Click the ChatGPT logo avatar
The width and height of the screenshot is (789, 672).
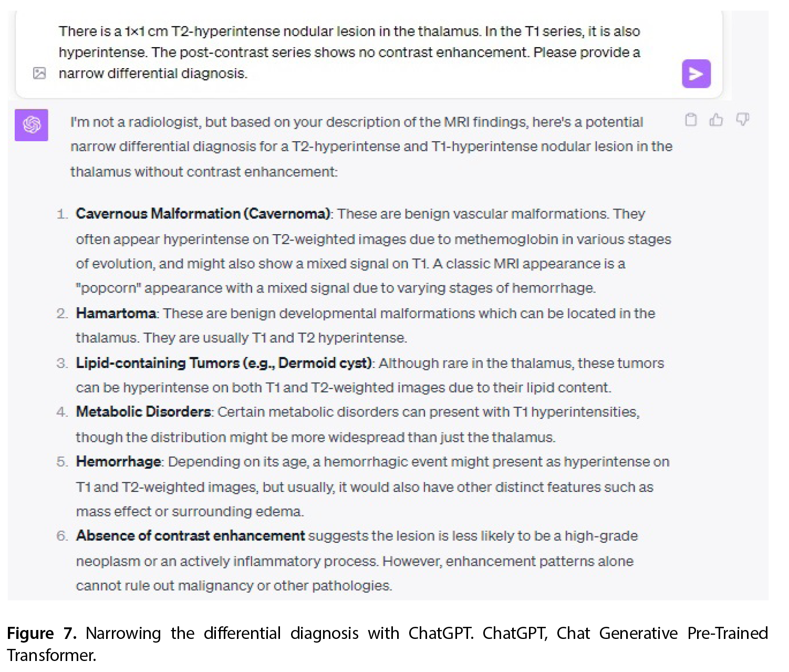click(32, 125)
